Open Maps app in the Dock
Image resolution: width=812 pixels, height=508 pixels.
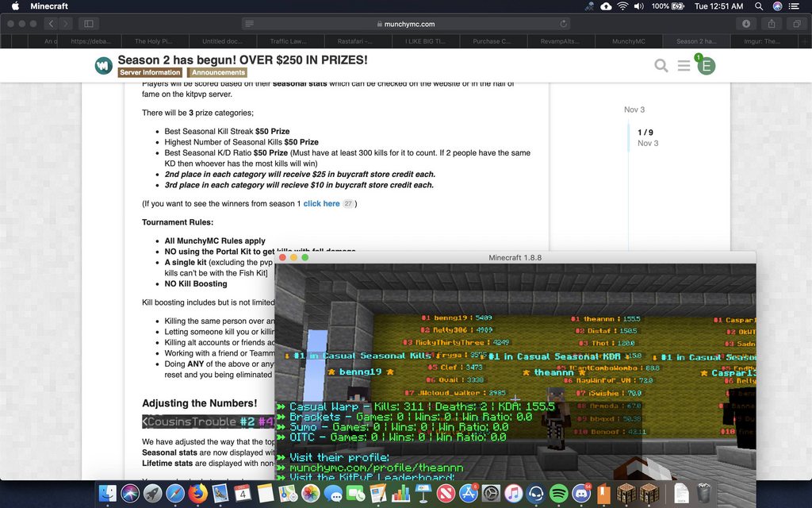coord(288,493)
